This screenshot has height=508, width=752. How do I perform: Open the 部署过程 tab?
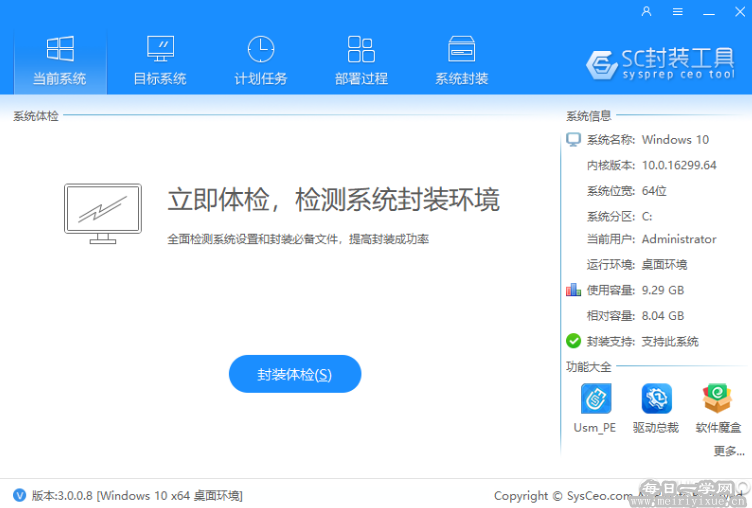pyautogui.click(x=361, y=61)
